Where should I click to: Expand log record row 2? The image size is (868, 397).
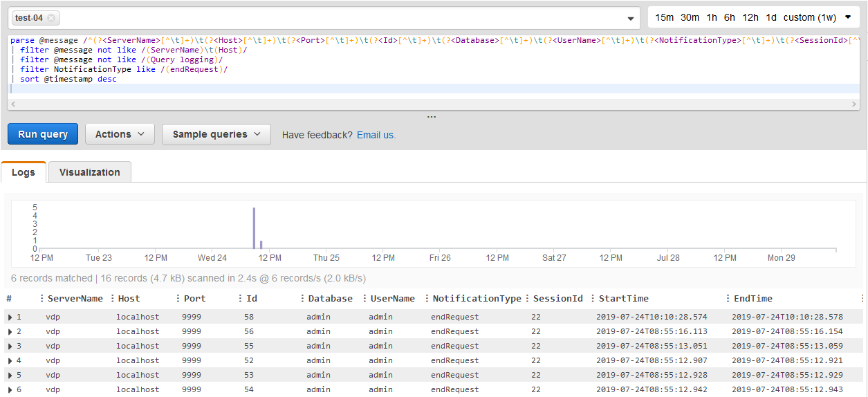10,331
